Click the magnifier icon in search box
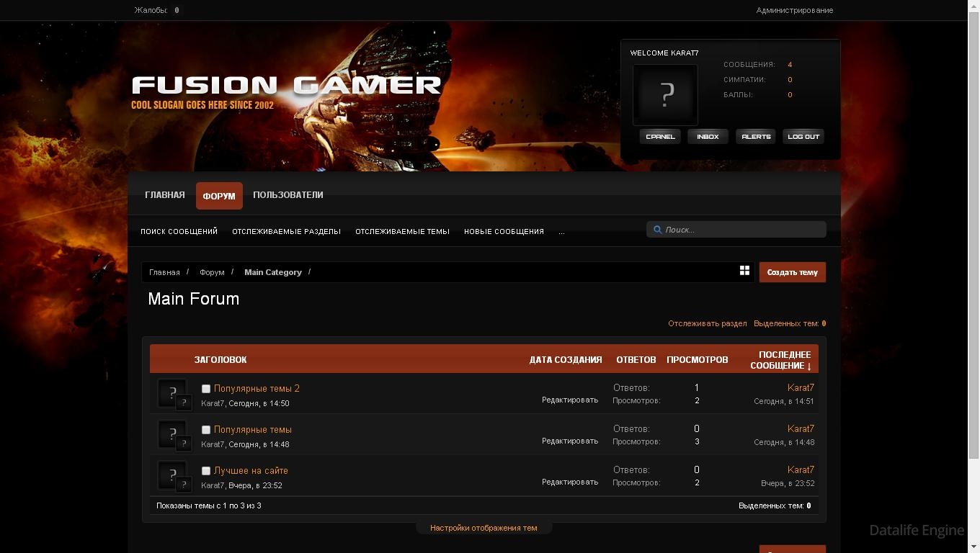The image size is (980, 553). coord(657,230)
